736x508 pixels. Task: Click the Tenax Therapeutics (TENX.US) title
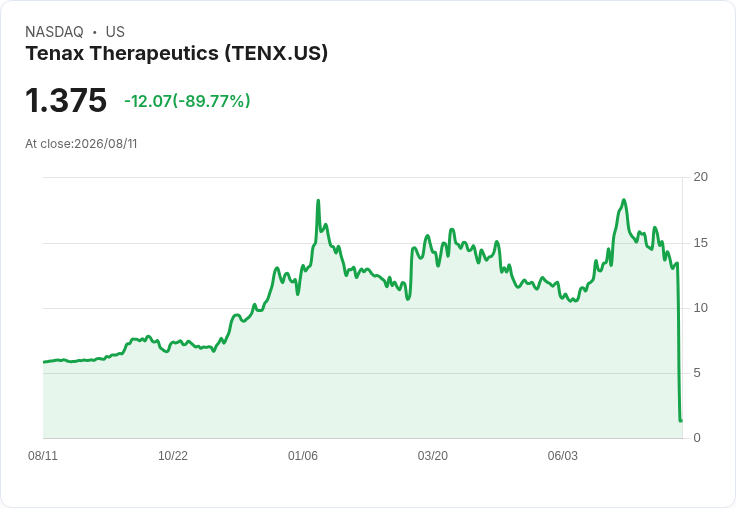176,53
